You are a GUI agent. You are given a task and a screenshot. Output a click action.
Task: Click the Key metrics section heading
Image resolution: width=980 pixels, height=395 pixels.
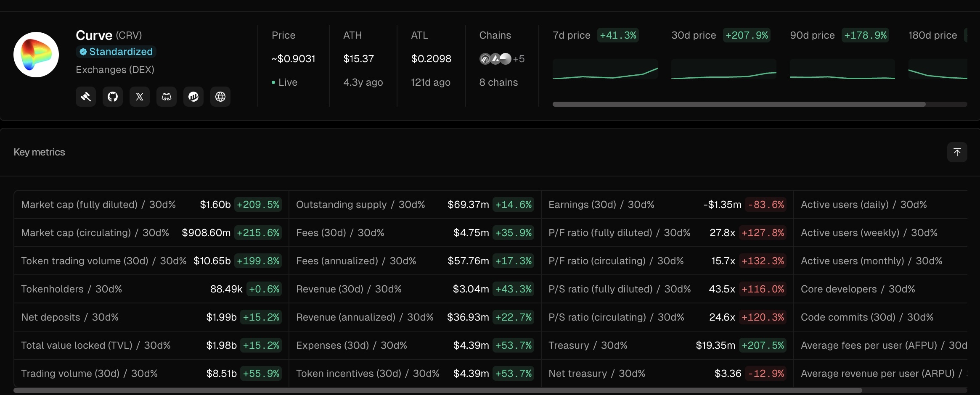click(40, 152)
